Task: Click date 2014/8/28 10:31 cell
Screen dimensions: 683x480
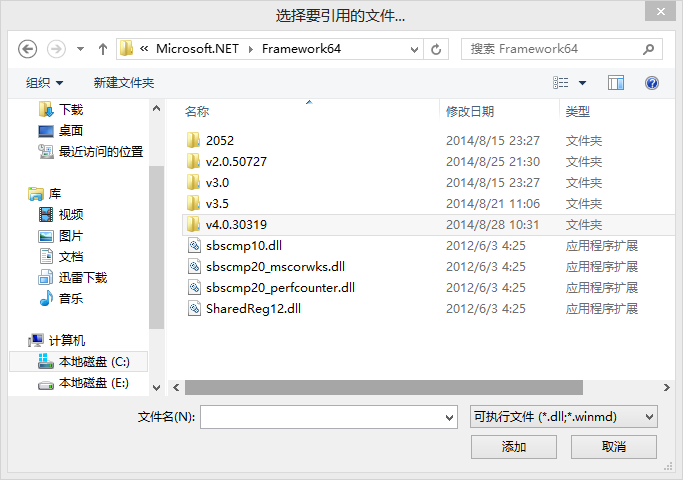Action: click(x=492, y=225)
